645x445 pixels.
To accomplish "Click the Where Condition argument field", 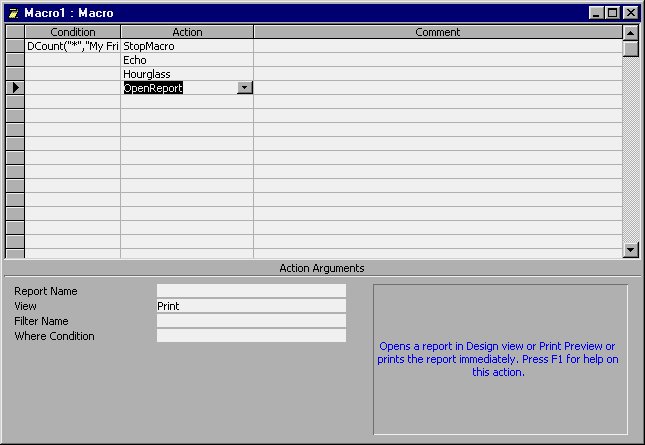I will click(x=250, y=336).
